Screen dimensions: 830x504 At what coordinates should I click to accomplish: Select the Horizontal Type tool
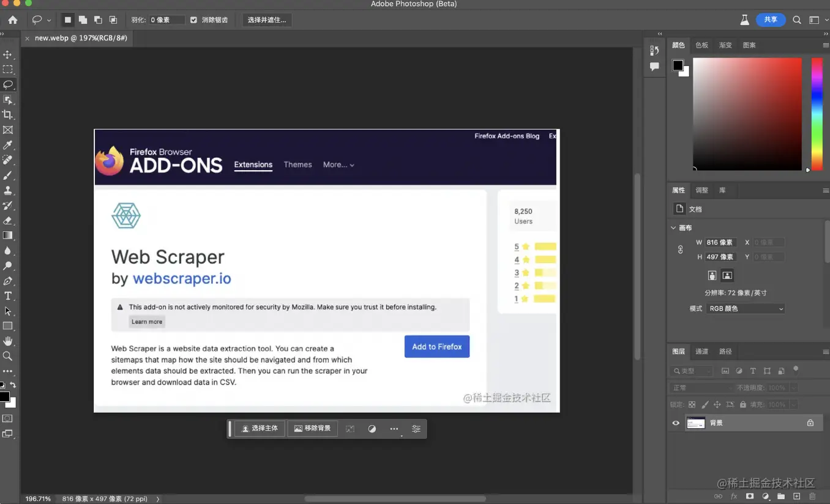point(8,296)
